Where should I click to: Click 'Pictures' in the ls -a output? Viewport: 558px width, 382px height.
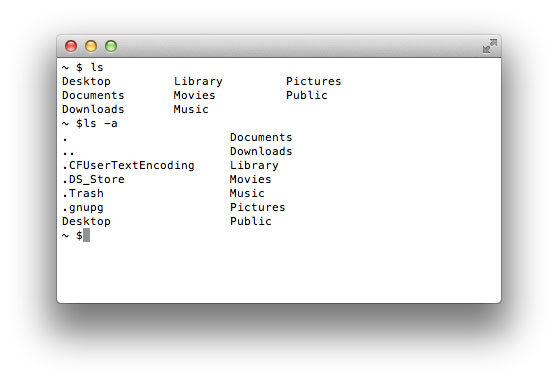click(258, 207)
